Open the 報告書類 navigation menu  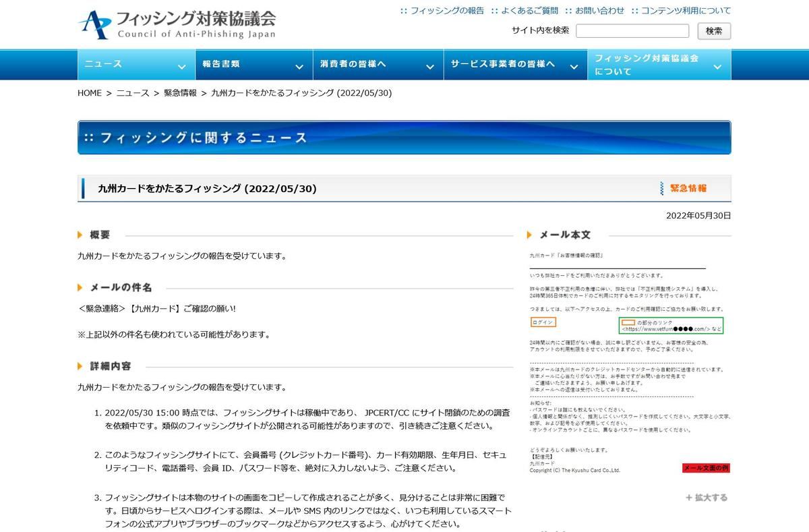(x=253, y=65)
